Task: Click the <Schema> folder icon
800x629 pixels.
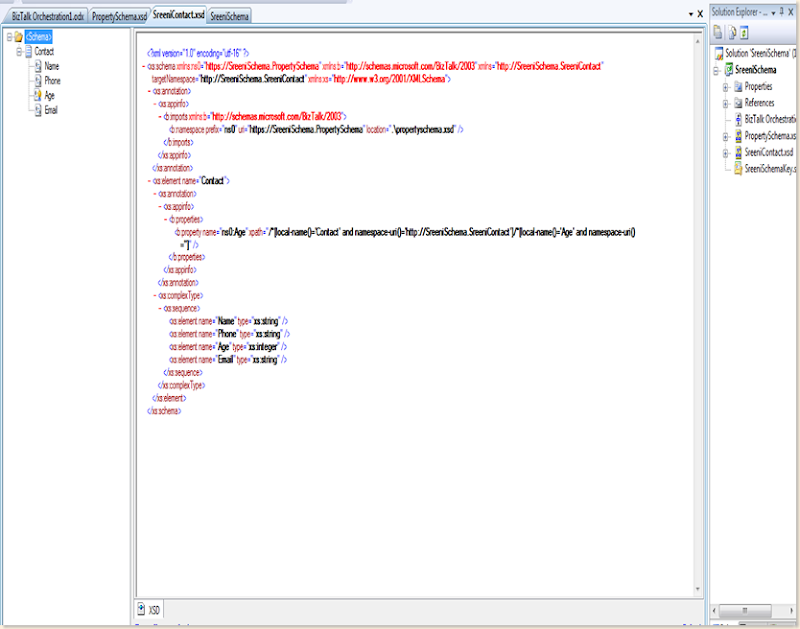Action: (18, 37)
